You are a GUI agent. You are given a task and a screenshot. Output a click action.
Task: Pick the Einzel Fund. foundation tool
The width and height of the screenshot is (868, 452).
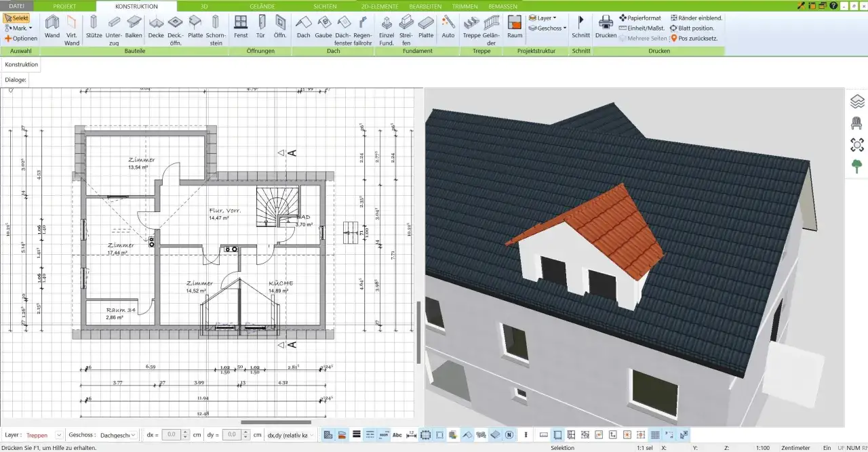[387, 29]
